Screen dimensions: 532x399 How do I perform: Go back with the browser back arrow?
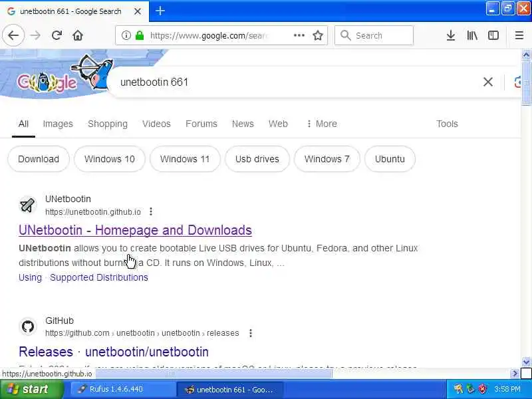[13, 35]
